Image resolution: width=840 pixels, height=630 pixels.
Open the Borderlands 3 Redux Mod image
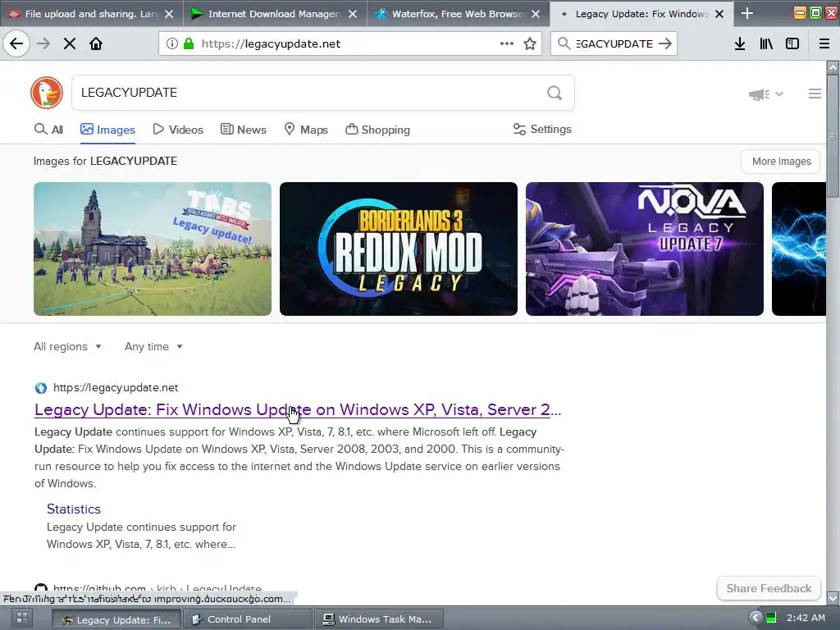tap(399, 249)
